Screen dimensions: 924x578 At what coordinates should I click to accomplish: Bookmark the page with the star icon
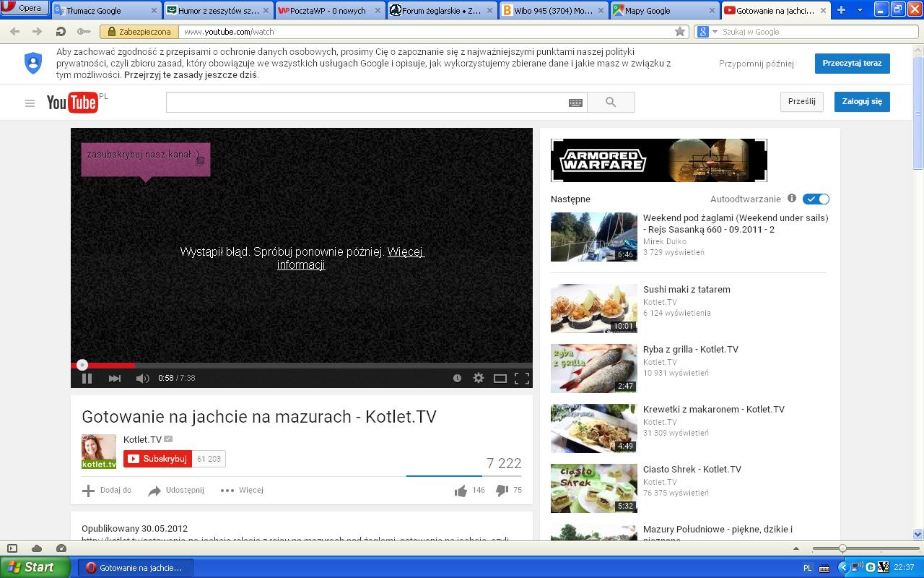pos(679,32)
